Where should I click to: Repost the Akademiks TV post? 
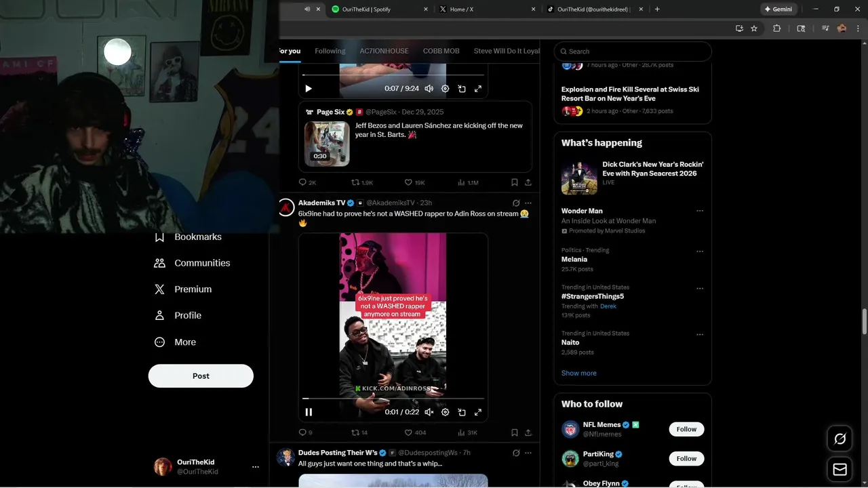tap(359, 432)
